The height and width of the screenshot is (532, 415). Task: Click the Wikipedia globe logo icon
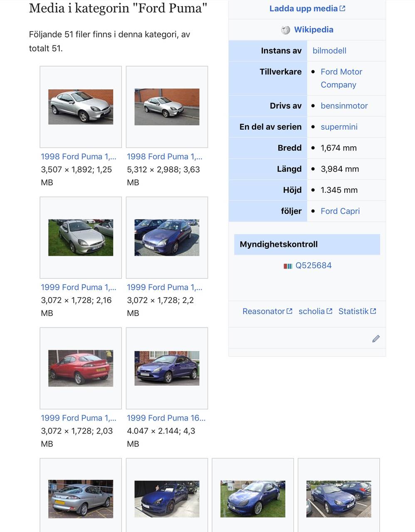coord(285,30)
